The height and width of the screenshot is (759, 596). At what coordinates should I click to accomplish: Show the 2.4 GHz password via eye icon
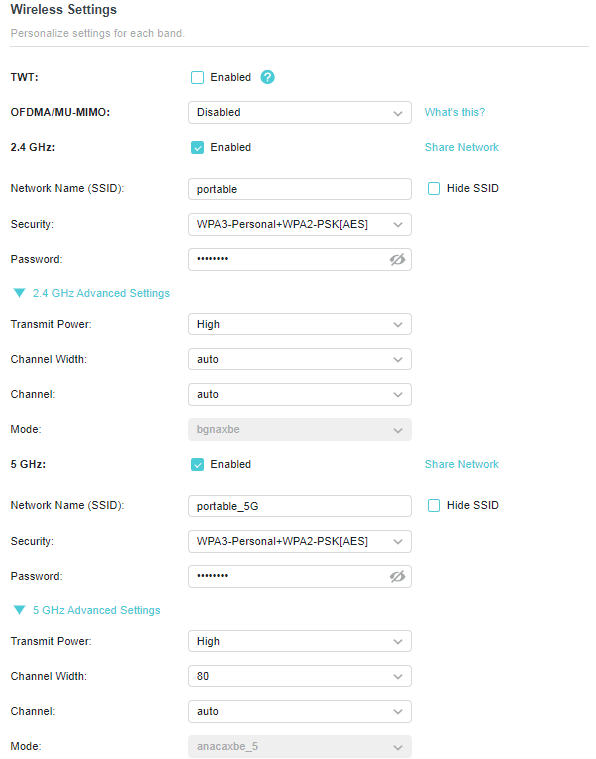click(397, 259)
